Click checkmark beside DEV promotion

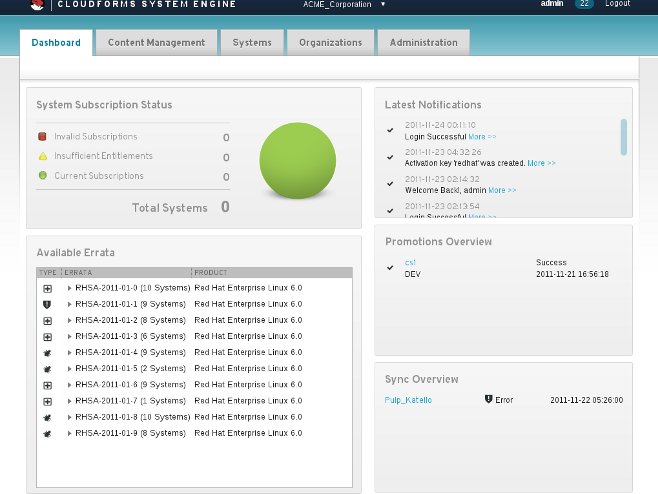pos(390,267)
